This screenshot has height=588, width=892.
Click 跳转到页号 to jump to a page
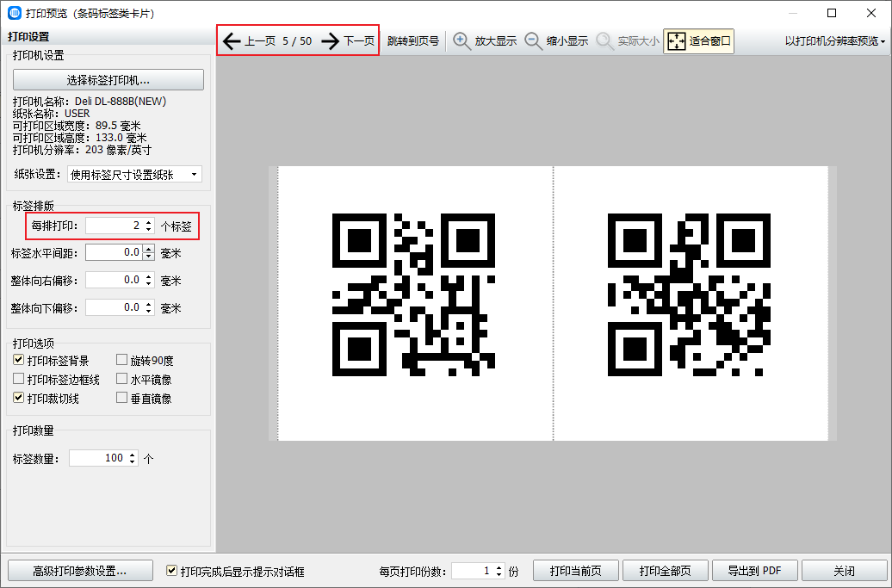pos(413,41)
